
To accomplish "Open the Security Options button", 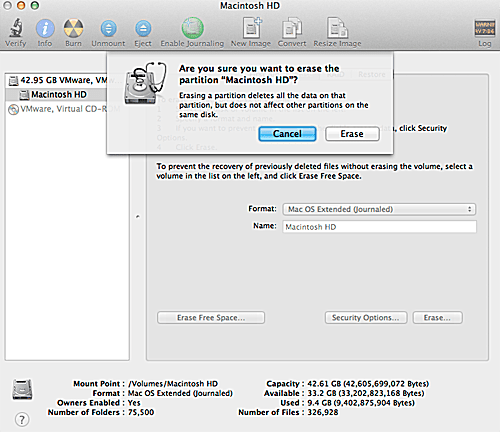I will (x=366, y=318).
